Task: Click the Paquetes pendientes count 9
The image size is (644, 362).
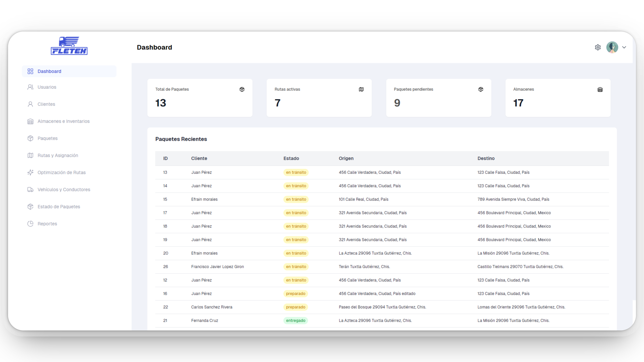Action: tap(397, 103)
